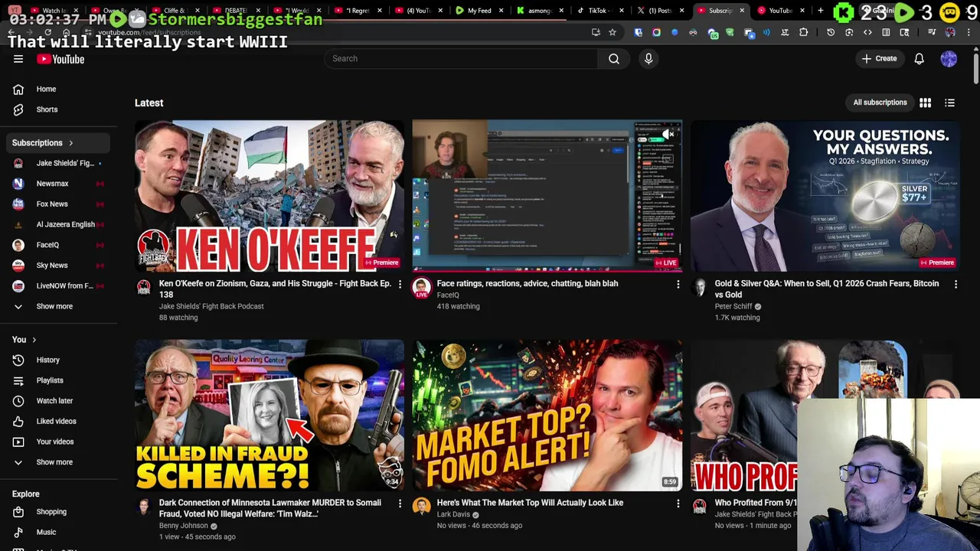Expand the Subscriptions section chevron

click(70, 143)
